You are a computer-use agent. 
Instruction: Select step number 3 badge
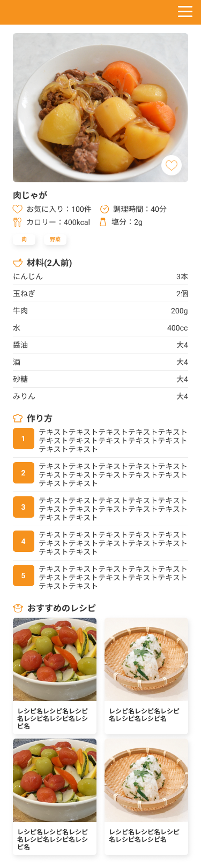[24, 507]
